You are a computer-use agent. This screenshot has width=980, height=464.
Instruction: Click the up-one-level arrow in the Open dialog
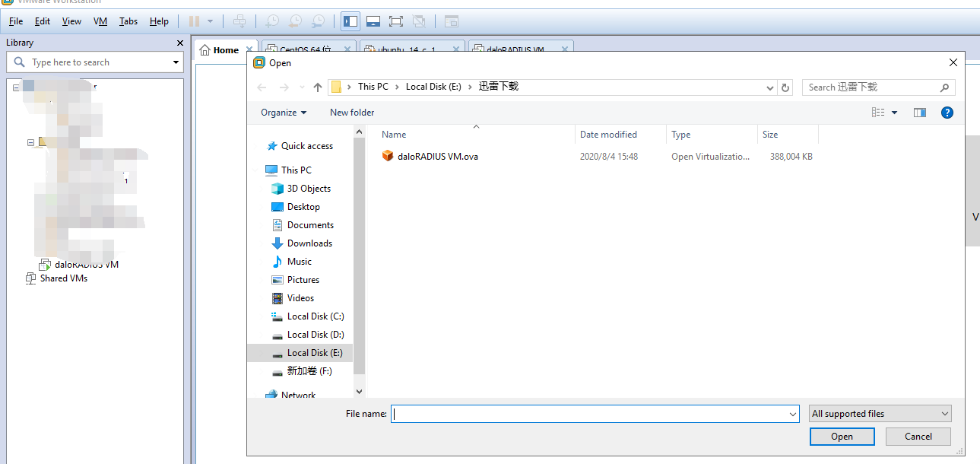318,87
